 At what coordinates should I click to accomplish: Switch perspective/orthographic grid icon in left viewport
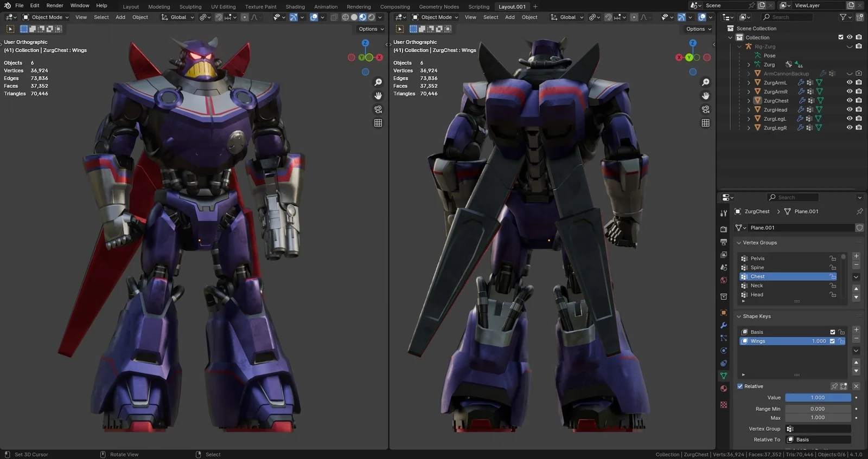tap(378, 123)
